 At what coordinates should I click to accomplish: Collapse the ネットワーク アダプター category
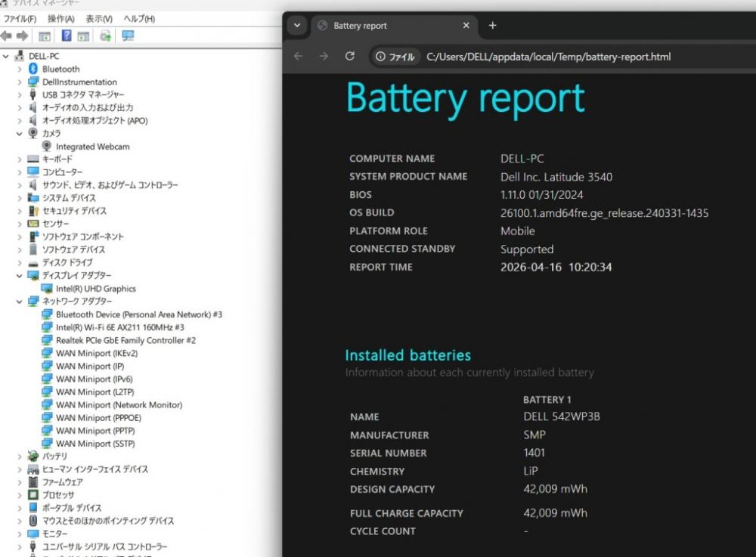[20, 302]
